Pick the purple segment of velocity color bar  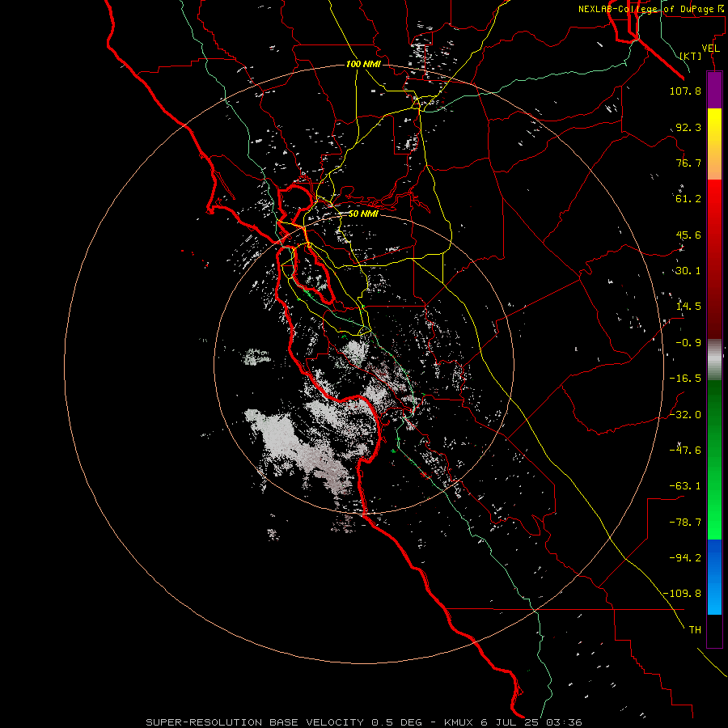coord(714,91)
